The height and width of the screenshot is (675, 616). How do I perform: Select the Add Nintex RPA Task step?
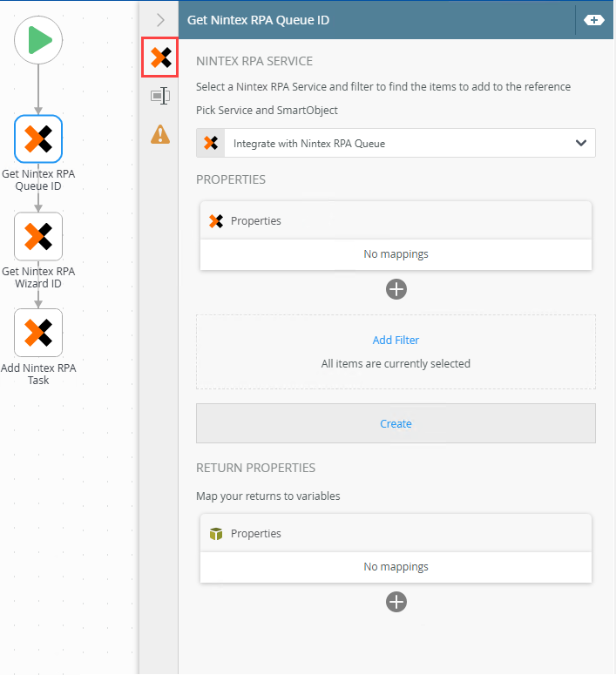[x=38, y=333]
